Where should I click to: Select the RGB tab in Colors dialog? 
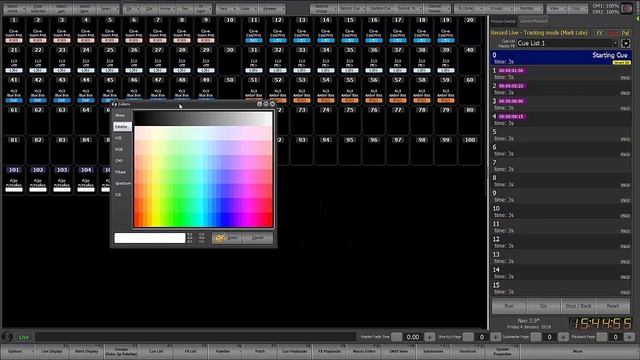click(122, 150)
